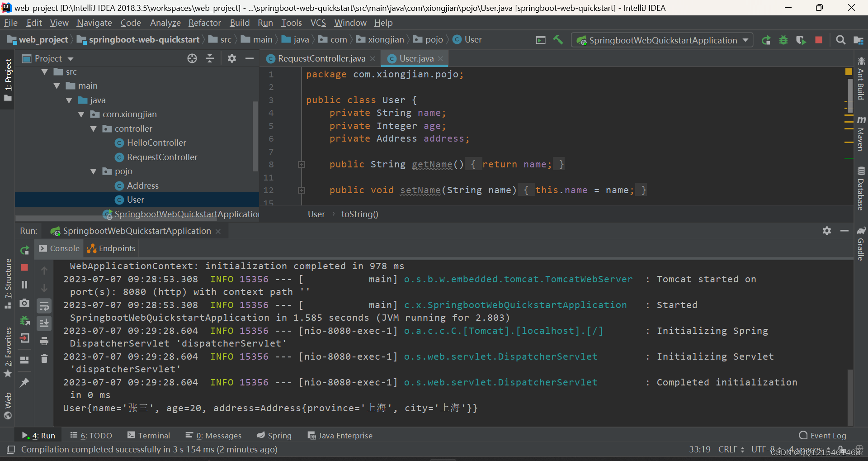This screenshot has height=461, width=868.
Task: Switch to RequestController.java tab
Action: (321, 58)
